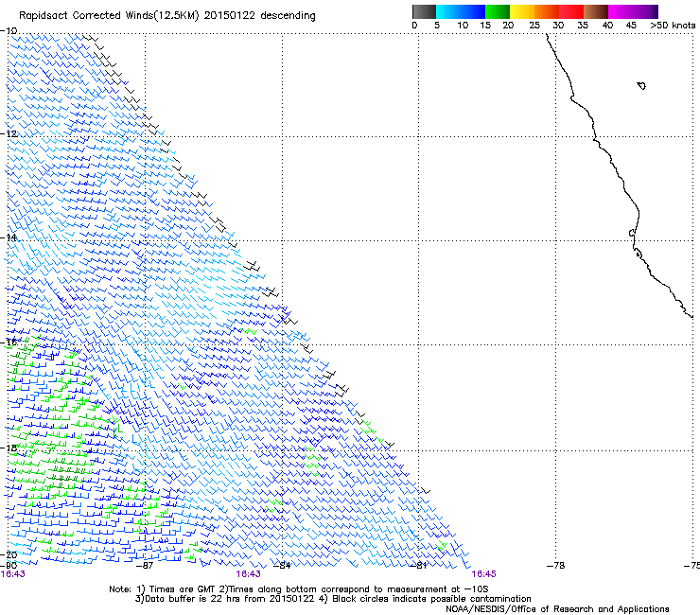
Task: Pick the magenta 40–45 knot legend color
Action: (x=621, y=11)
